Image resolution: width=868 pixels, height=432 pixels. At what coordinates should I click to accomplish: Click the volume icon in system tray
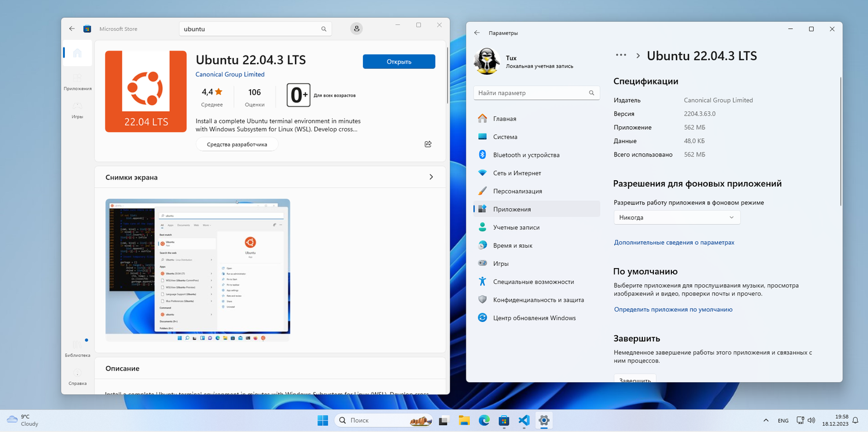[812, 420]
